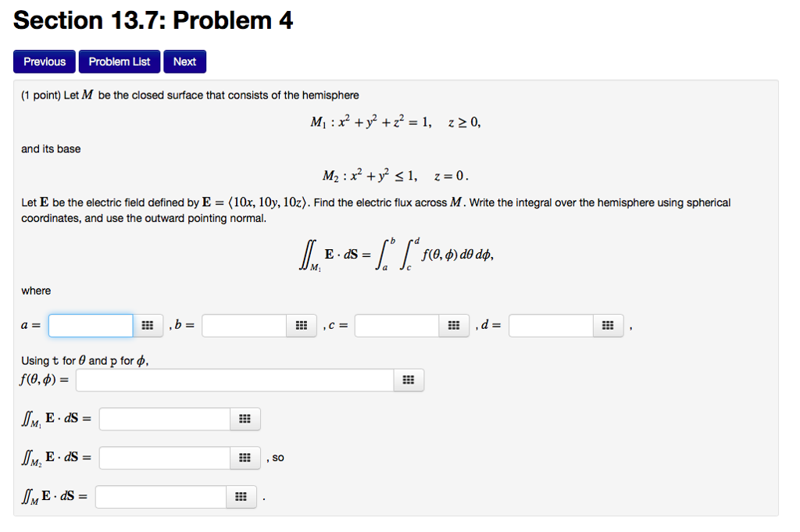This screenshot has width=800, height=532.
Task: Open the equation editor for the M1 flux answer
Action: (x=245, y=419)
